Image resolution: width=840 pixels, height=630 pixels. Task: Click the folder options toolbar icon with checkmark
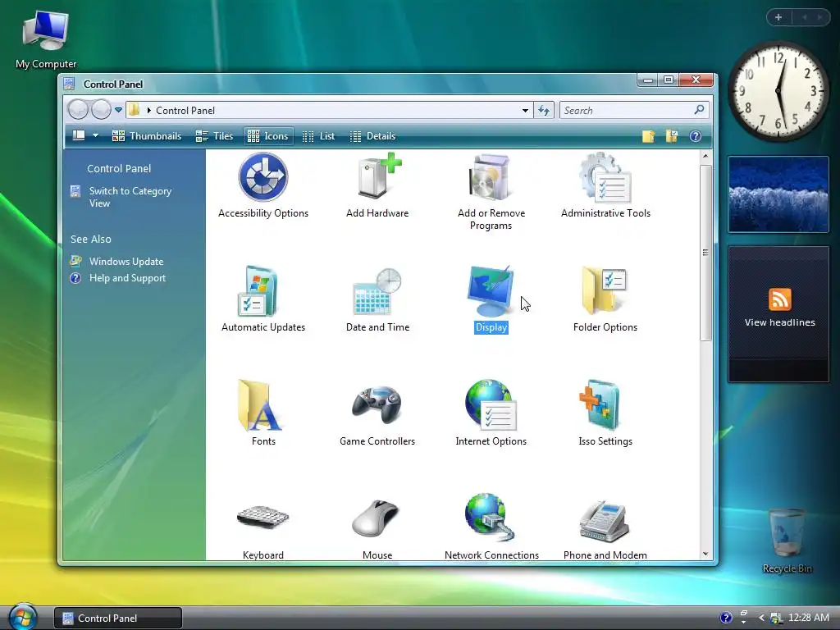(672, 136)
